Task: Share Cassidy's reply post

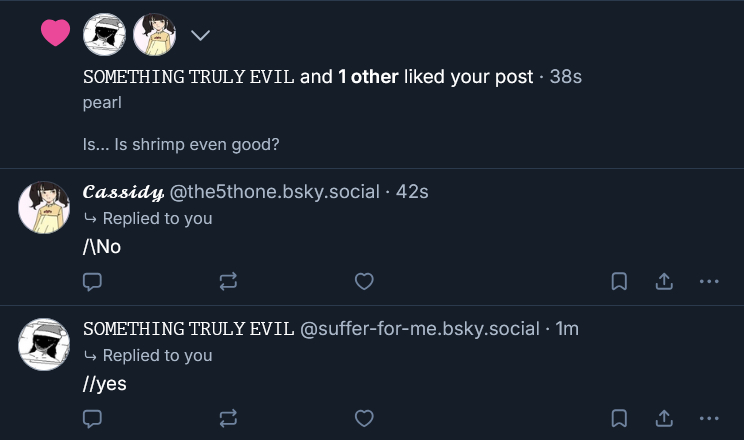Action: [x=663, y=282]
